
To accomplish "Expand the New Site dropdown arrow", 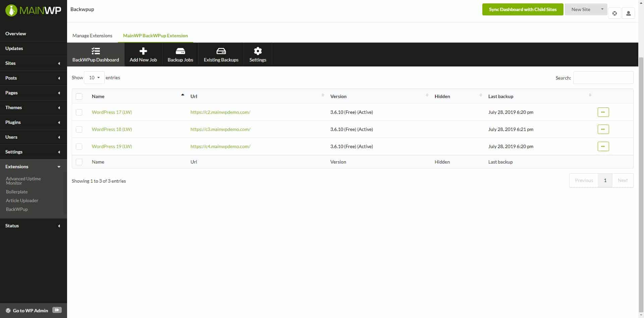I will coord(603,9).
